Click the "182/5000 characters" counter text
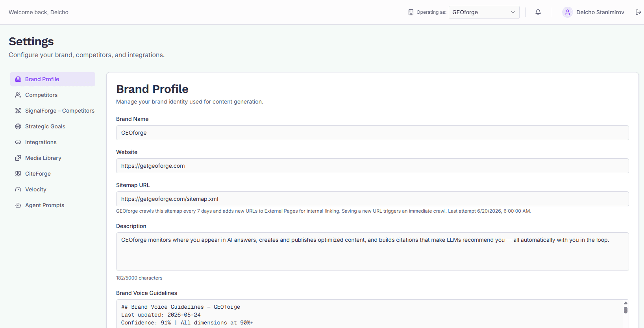 pos(139,278)
